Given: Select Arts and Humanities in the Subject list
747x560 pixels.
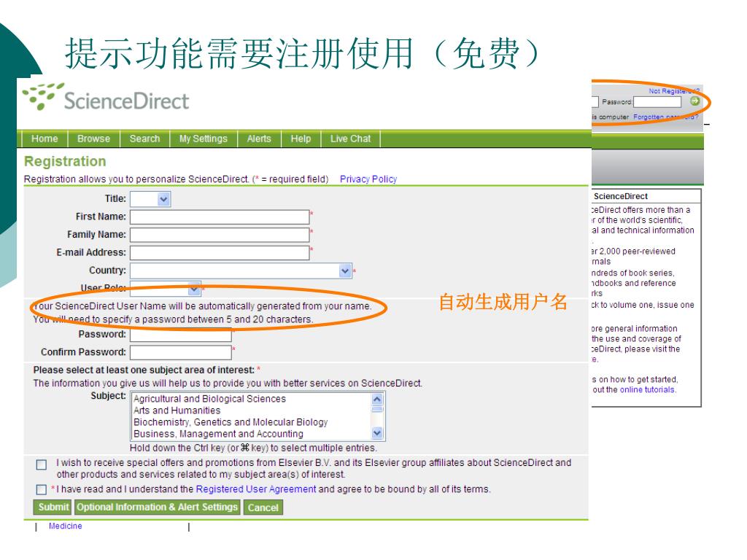Looking at the screenshot, I should [x=177, y=411].
